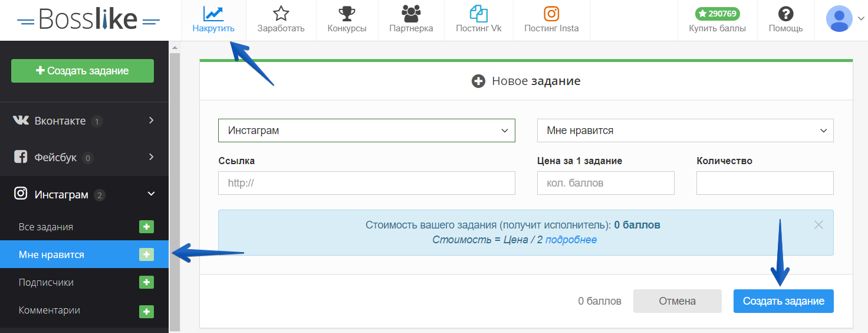Click the Купить баллы label
The height and width of the screenshot is (333, 868).
pyautogui.click(x=717, y=28)
